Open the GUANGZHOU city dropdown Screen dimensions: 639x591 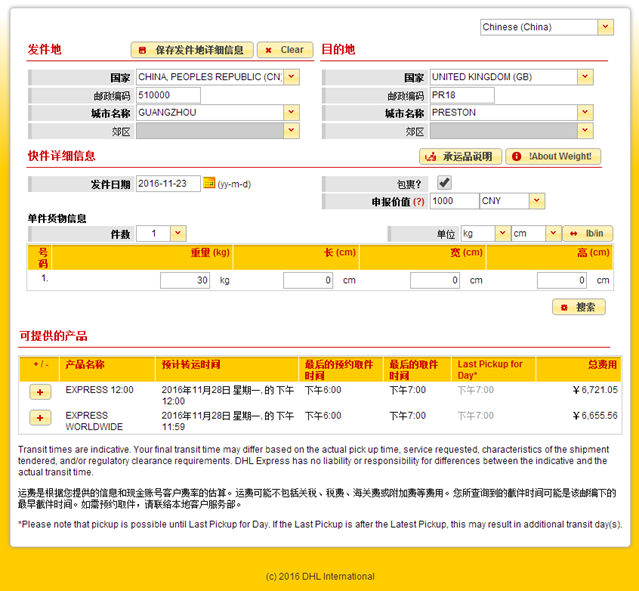[291, 112]
